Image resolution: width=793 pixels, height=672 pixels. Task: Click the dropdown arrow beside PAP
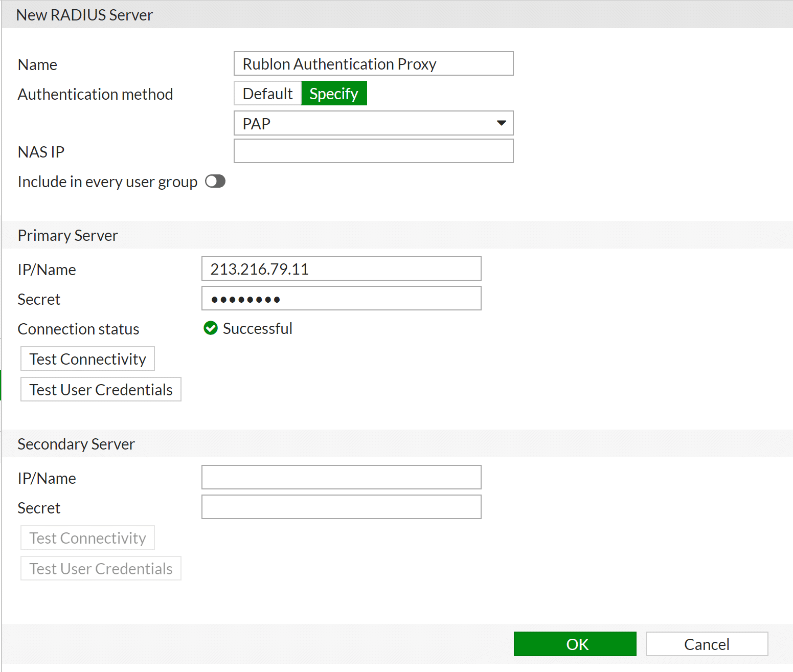click(501, 123)
